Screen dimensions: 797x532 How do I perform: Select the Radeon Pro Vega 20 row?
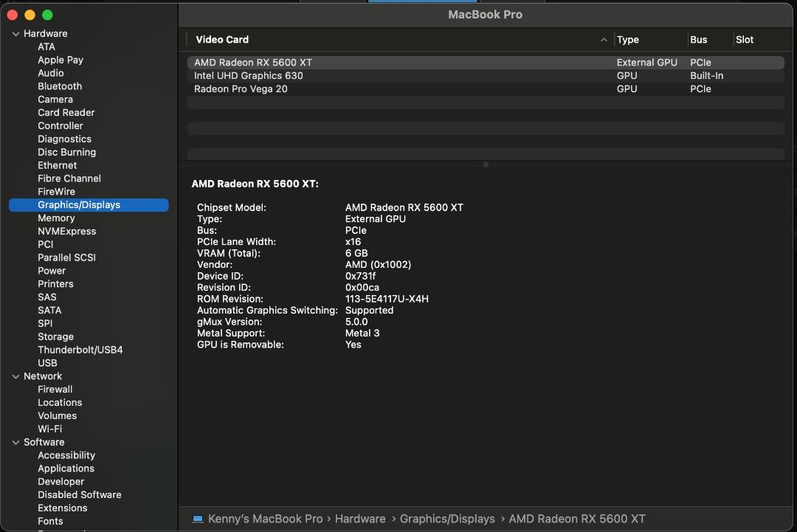pyautogui.click(x=486, y=89)
